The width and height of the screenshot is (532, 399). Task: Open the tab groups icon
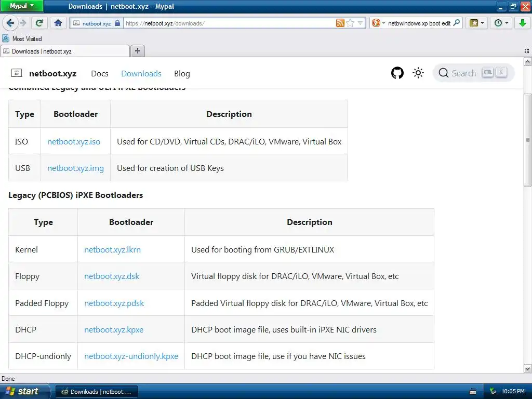coord(527,51)
